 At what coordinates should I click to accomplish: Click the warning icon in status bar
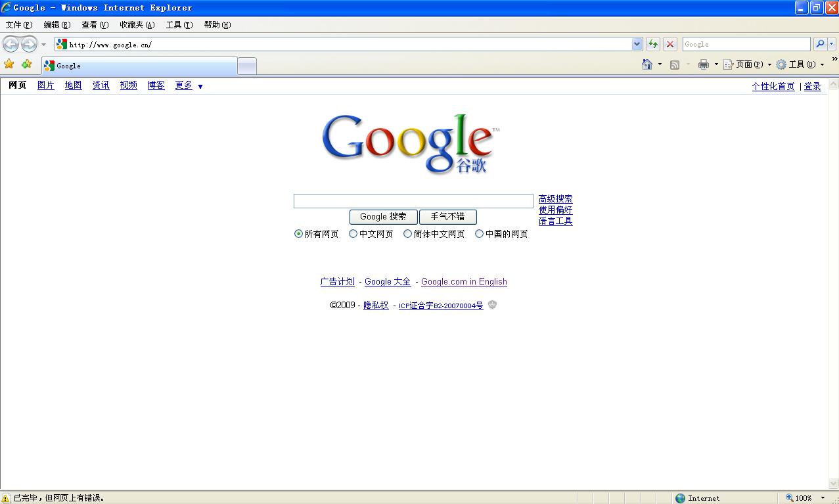[x=7, y=498]
